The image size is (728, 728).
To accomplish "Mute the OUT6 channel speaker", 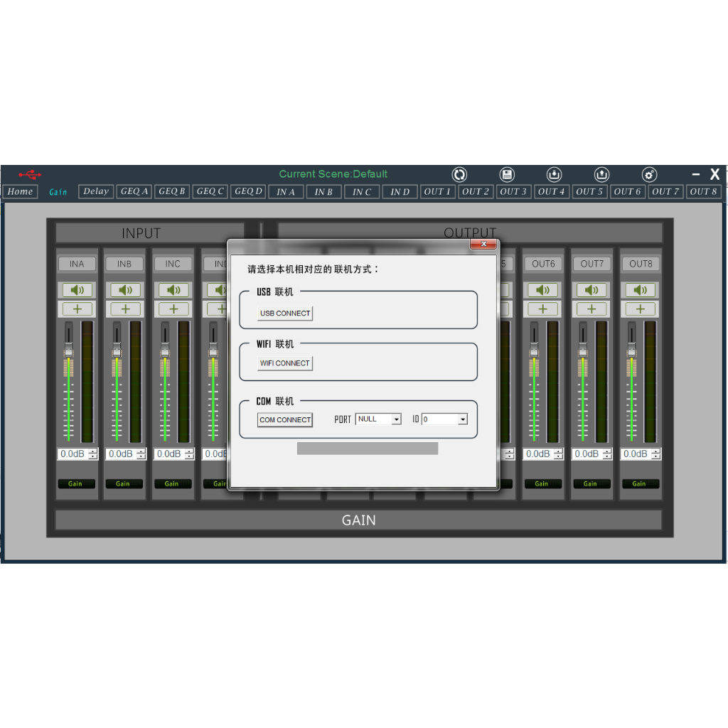I will pyautogui.click(x=542, y=290).
